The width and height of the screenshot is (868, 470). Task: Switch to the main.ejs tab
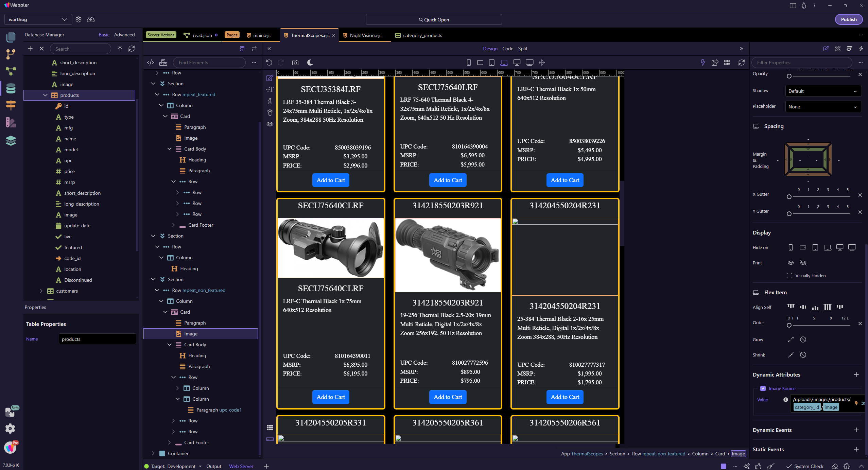(x=259, y=35)
